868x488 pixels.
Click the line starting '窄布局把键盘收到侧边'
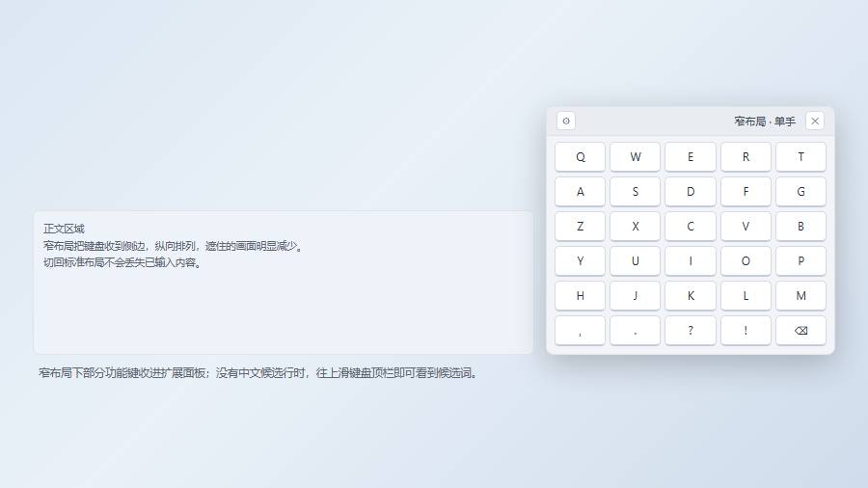174,246
